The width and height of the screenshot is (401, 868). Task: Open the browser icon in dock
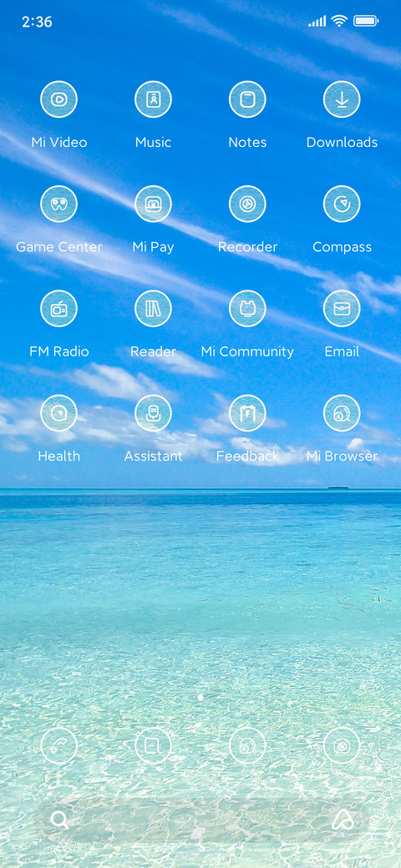(247, 745)
